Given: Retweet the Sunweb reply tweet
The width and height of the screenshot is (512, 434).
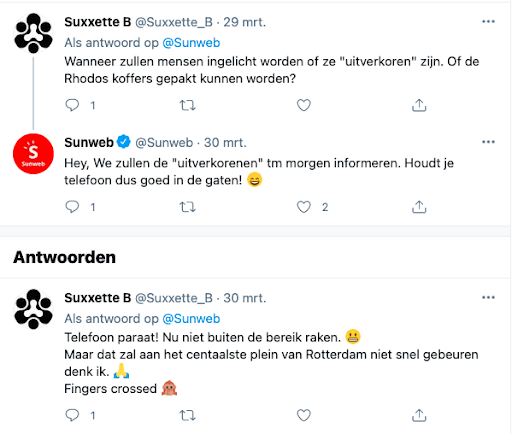Looking at the screenshot, I should pyautogui.click(x=188, y=207).
